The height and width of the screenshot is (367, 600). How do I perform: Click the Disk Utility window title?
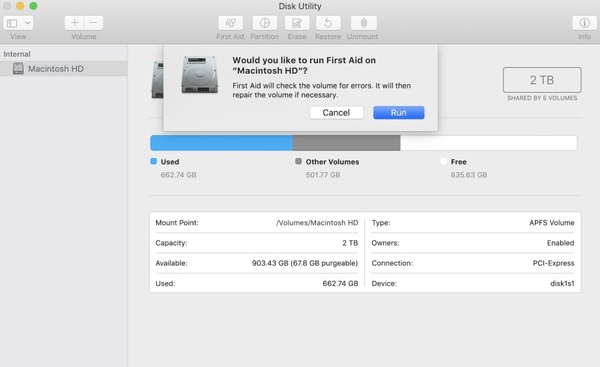(300, 6)
